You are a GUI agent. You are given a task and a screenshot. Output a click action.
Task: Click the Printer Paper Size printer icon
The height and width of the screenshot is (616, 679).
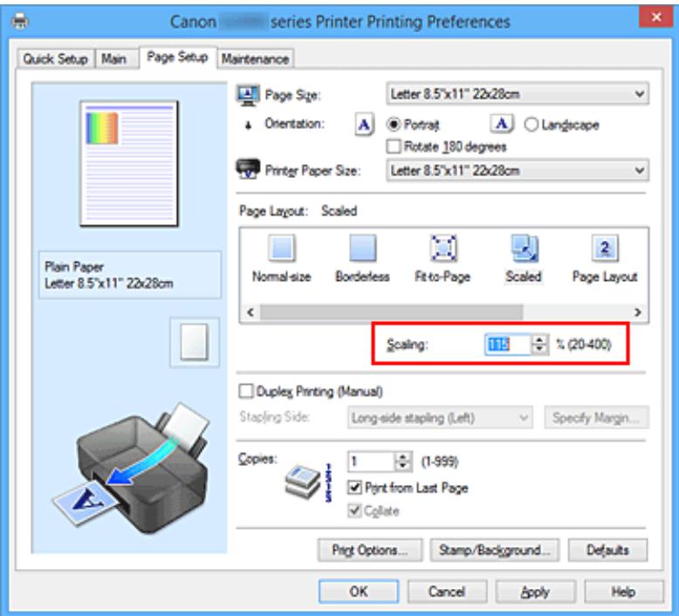pos(248,169)
